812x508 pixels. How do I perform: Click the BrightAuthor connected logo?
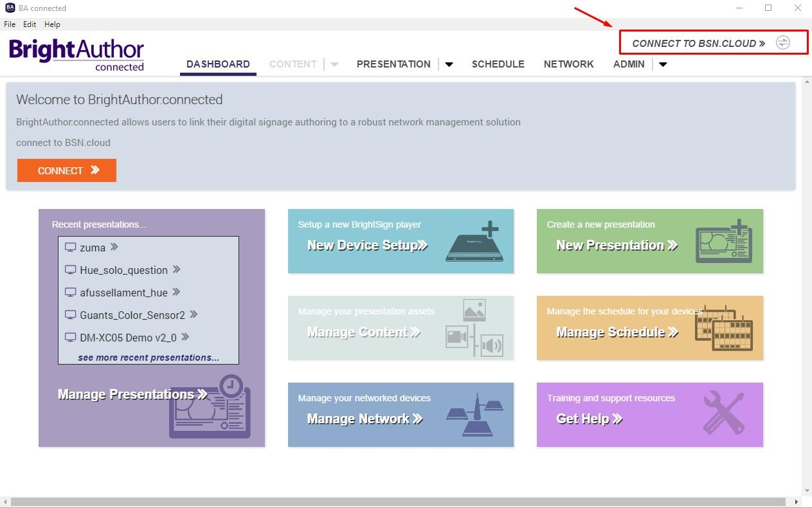77,55
